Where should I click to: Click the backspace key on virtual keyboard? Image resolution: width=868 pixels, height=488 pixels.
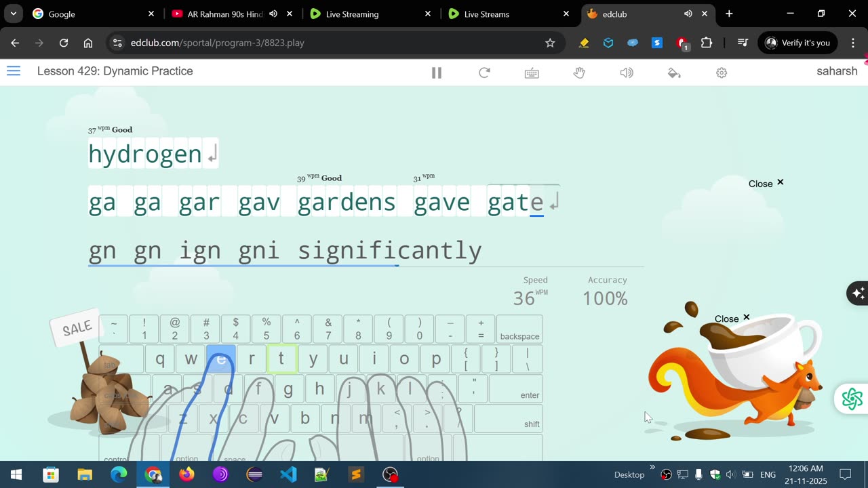pos(519,329)
